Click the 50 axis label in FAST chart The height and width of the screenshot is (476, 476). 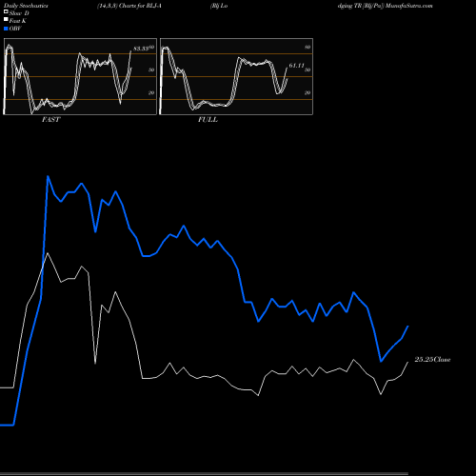point(151,69)
